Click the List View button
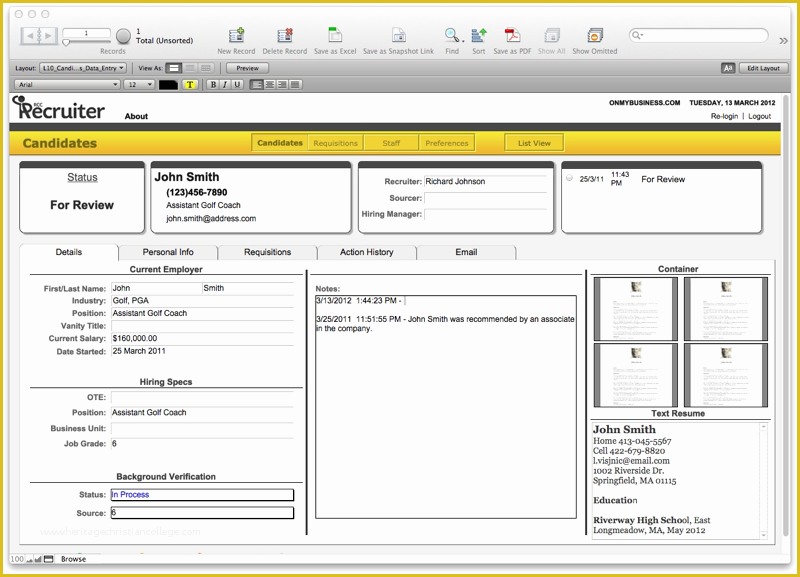The height and width of the screenshot is (577, 800). (533, 142)
